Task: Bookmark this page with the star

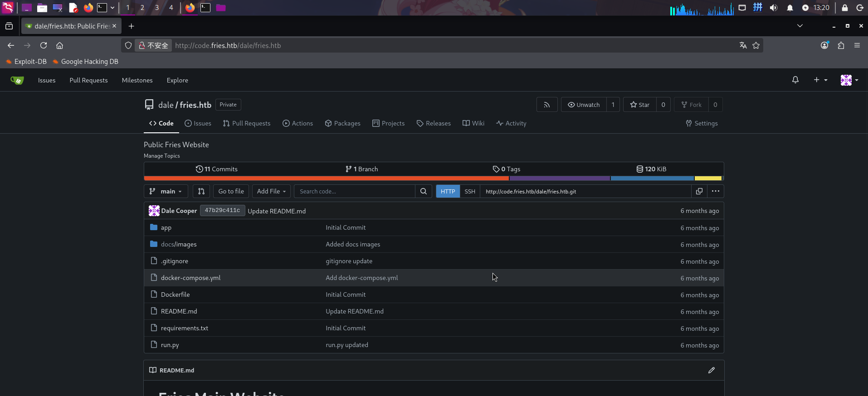Action: click(756, 45)
